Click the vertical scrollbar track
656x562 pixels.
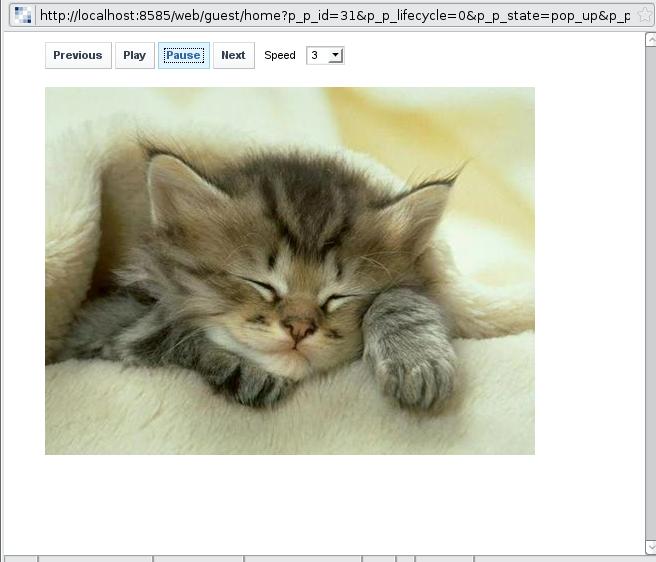click(x=649, y=300)
